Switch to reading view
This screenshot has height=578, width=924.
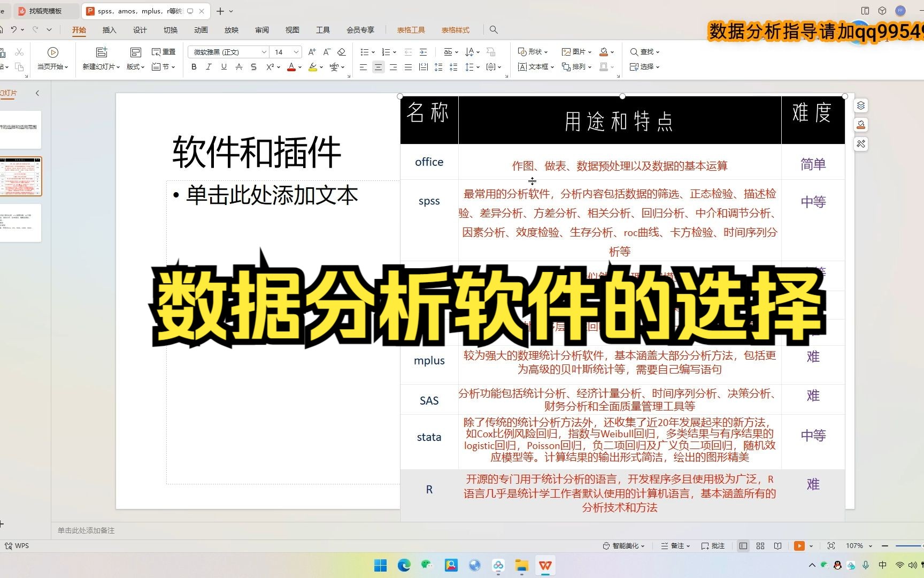point(777,546)
